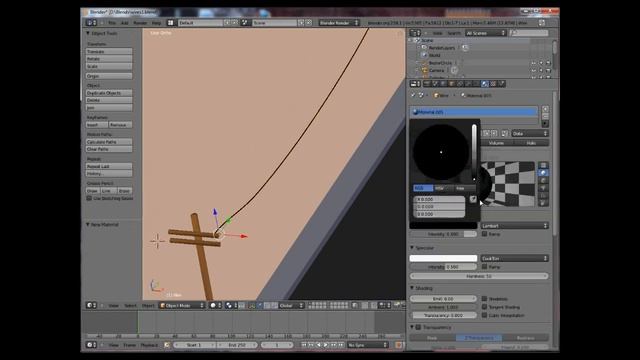Select the Object properties tab icon
This screenshot has height=360, width=640.
[452, 84]
